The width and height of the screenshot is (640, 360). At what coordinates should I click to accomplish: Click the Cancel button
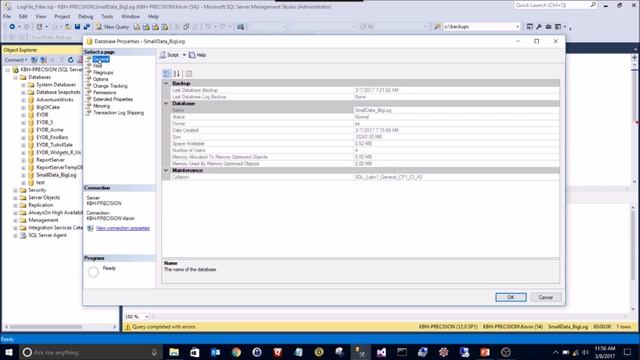coord(545,297)
